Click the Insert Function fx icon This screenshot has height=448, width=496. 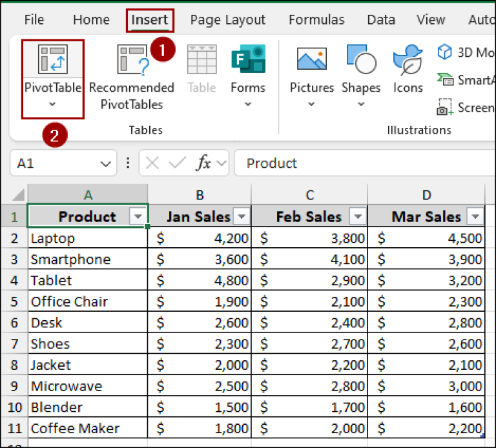coord(203,163)
